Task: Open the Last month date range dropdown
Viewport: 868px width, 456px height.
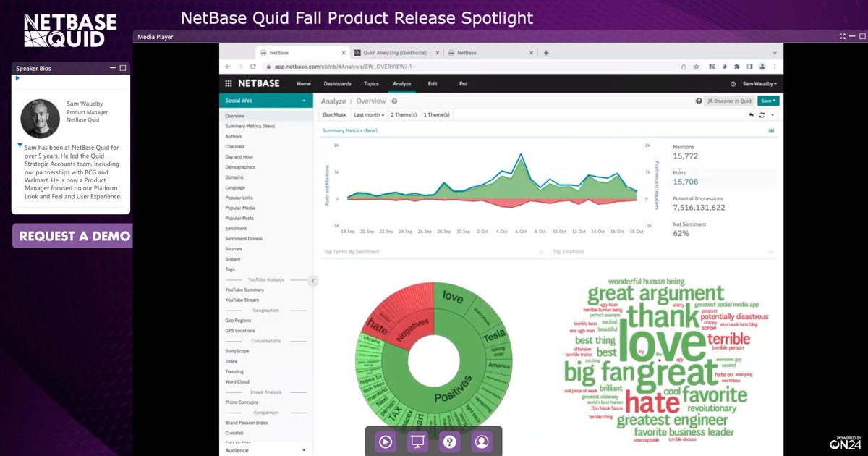Action: pyautogui.click(x=369, y=114)
